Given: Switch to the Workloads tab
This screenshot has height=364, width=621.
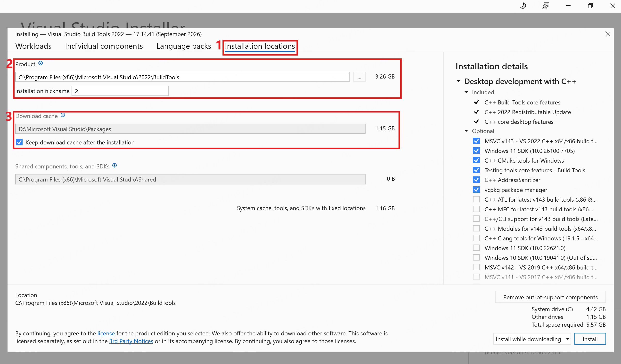Looking at the screenshot, I should pos(33,46).
